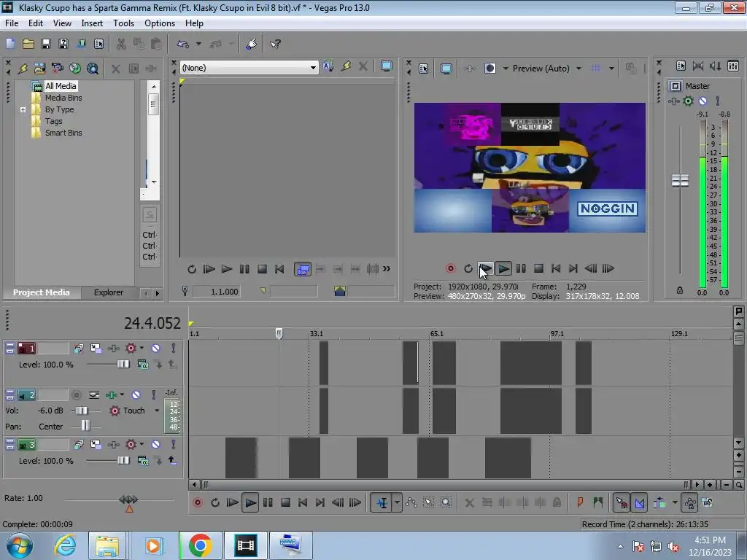Open the File menu

(12, 23)
